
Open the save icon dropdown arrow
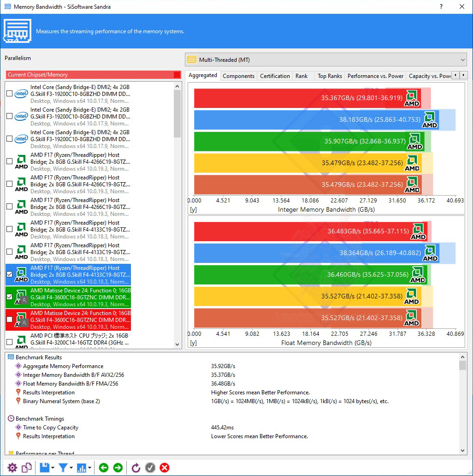click(x=53, y=468)
